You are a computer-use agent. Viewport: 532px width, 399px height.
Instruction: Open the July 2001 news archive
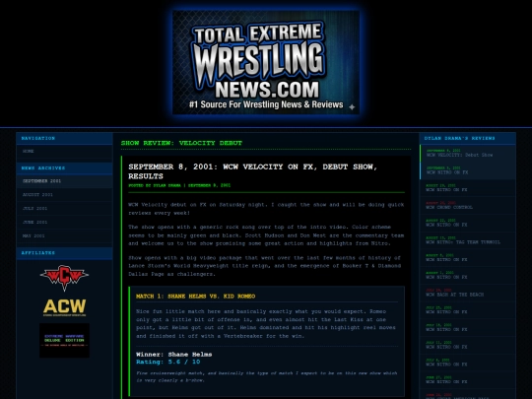[x=64, y=208]
